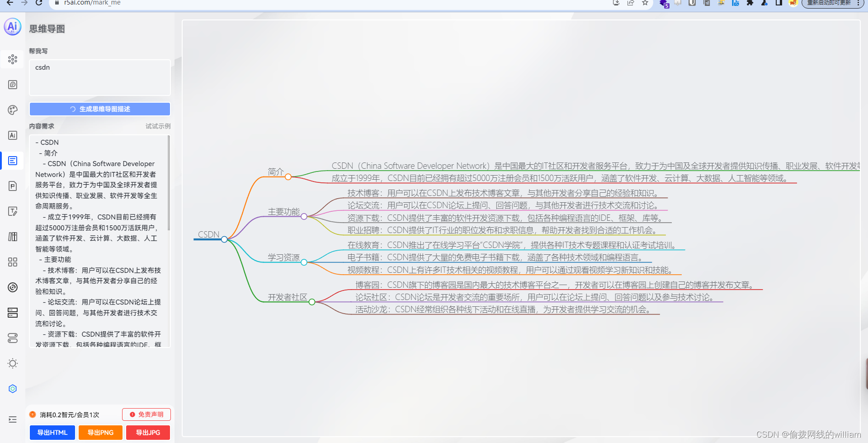The height and width of the screenshot is (443, 868).
Task: Open the double toggle switch icon in sidebar
Action: click(13, 338)
